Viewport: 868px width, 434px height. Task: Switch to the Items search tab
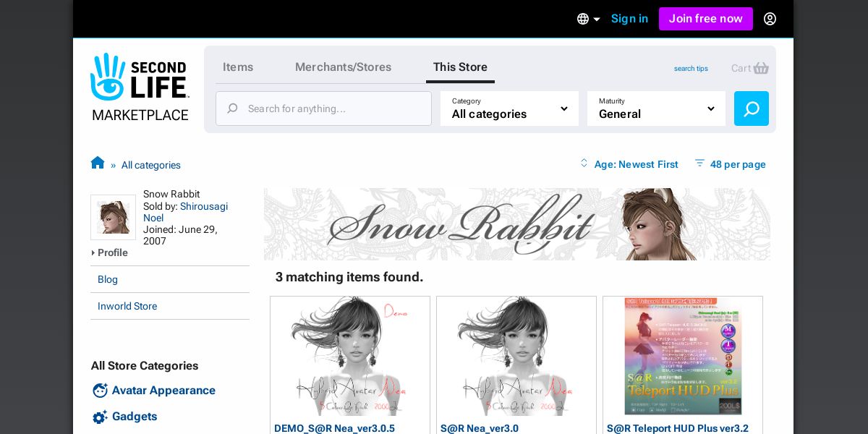238,67
